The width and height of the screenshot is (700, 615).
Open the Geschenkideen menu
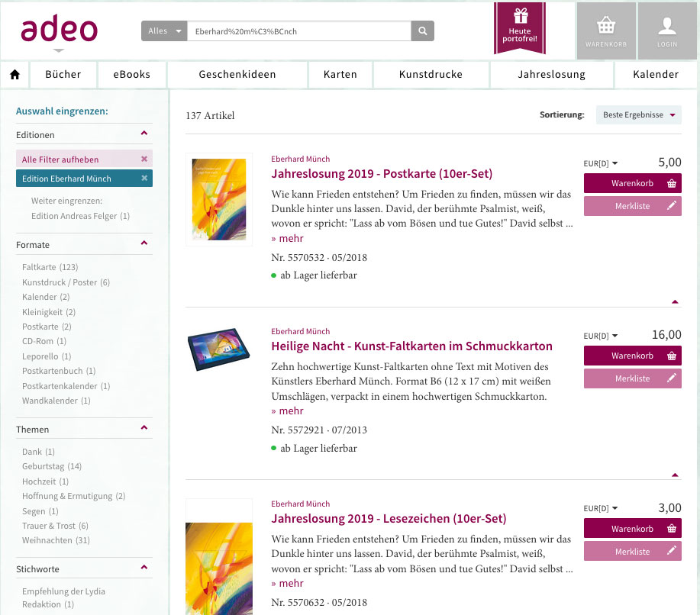pos(237,75)
